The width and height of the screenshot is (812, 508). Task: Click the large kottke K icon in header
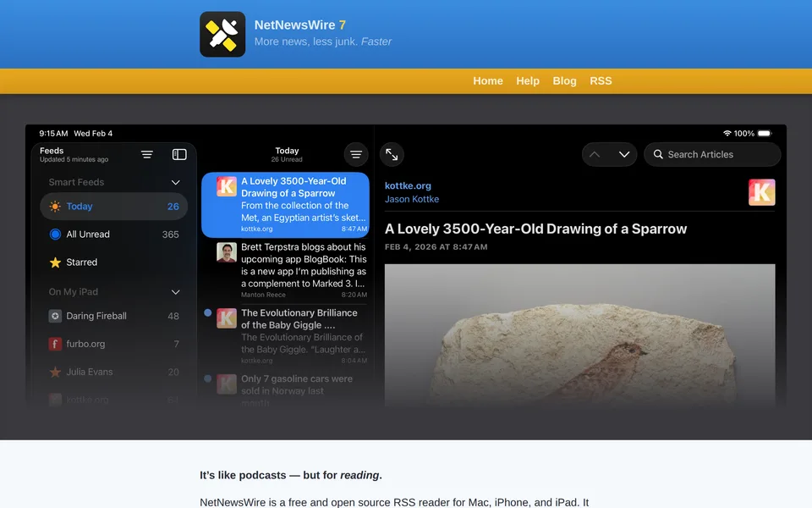[x=762, y=192]
